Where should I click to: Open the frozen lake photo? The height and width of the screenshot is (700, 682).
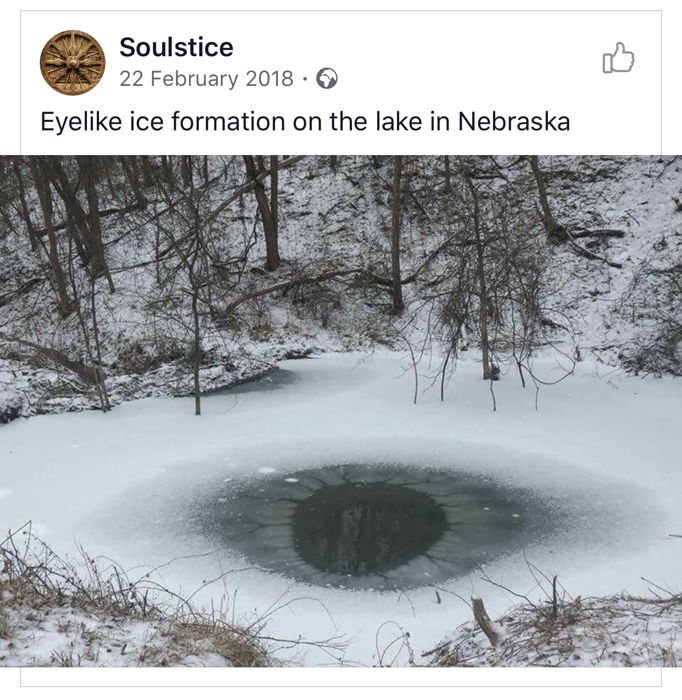coord(341,411)
